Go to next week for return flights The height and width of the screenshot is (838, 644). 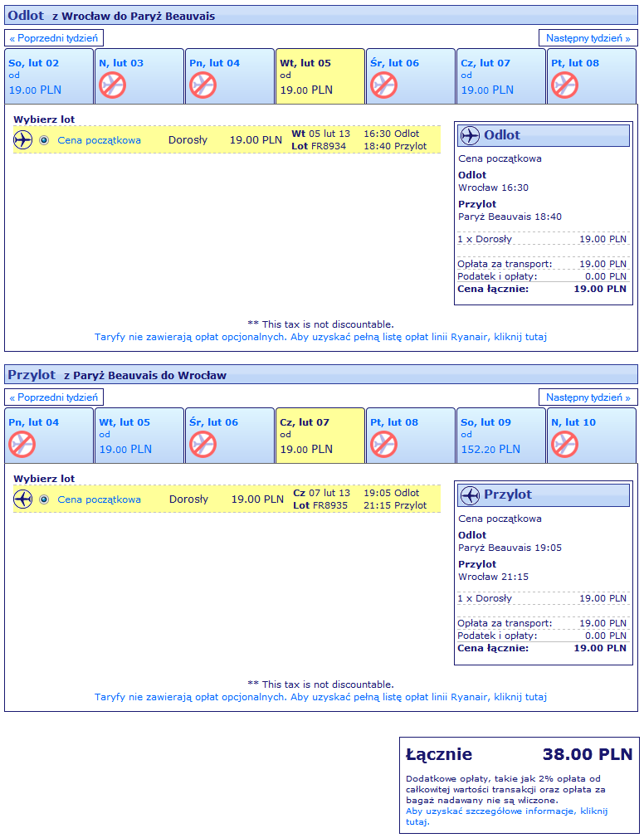pos(588,397)
